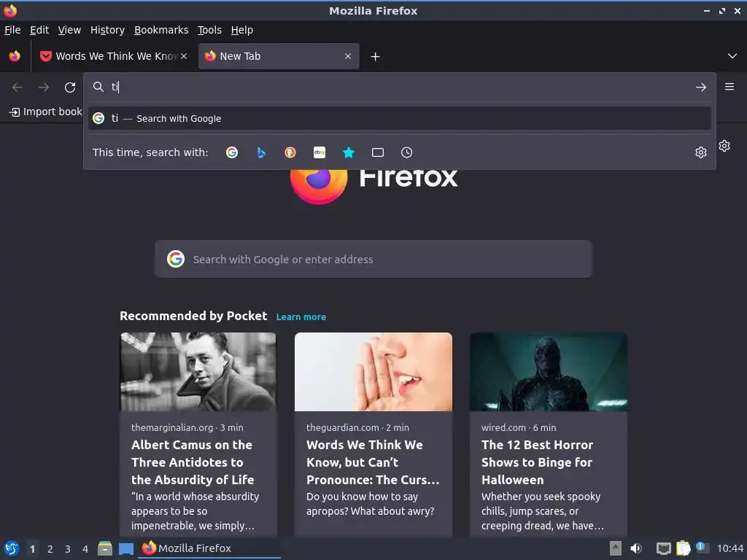The image size is (747, 560).
Task: Open the Tools menu
Action: tap(209, 30)
